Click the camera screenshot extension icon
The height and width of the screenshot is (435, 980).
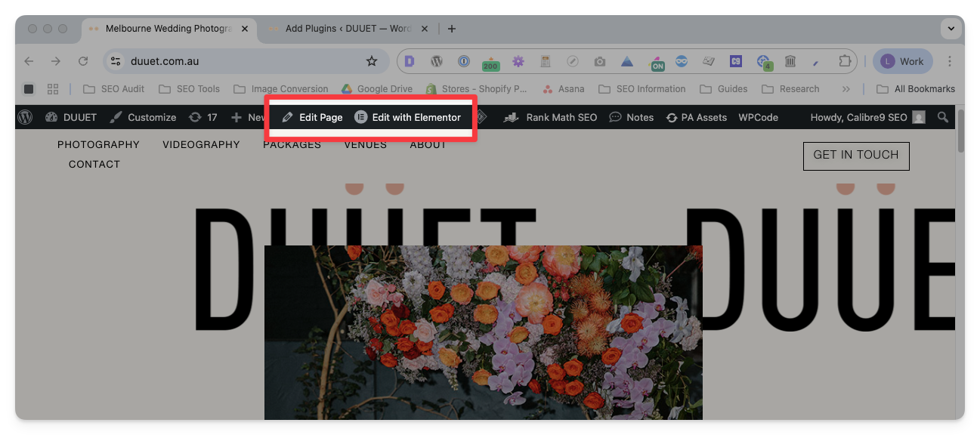tap(599, 61)
